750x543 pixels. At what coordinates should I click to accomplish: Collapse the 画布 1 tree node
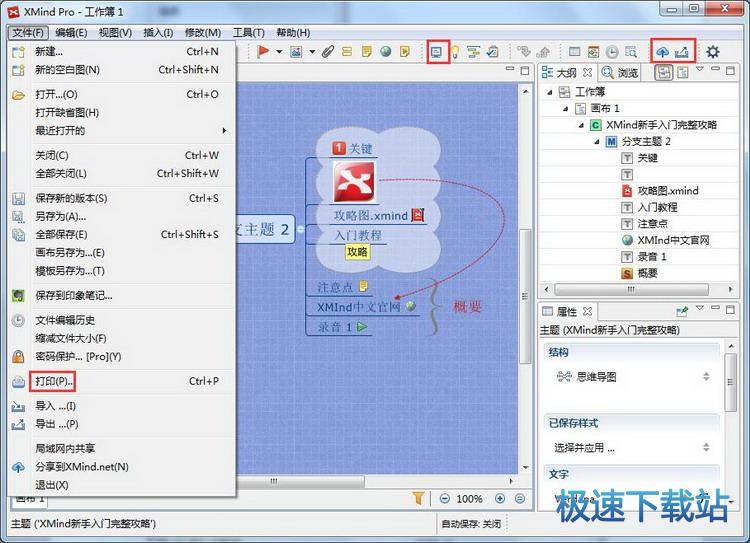[565, 109]
